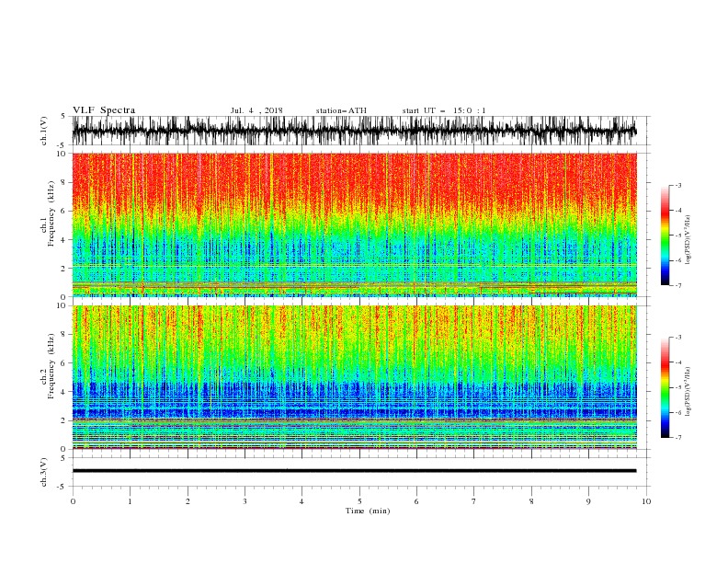Select the "Time (min)" axis title
The height and width of the screenshot is (563, 728).
(368, 511)
